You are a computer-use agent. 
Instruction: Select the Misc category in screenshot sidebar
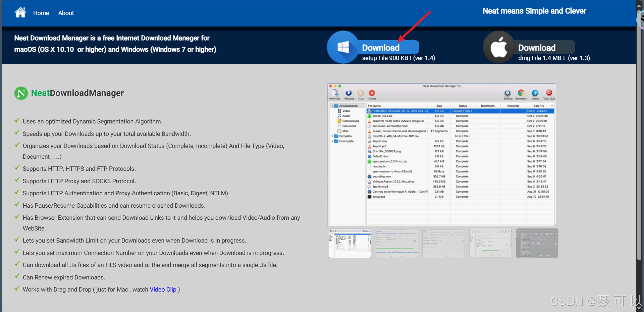343,131
